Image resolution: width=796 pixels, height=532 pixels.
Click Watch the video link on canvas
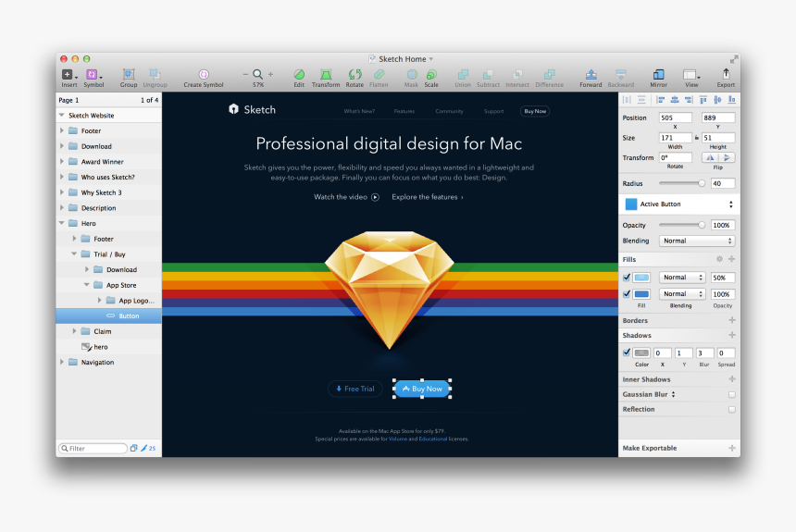(346, 197)
